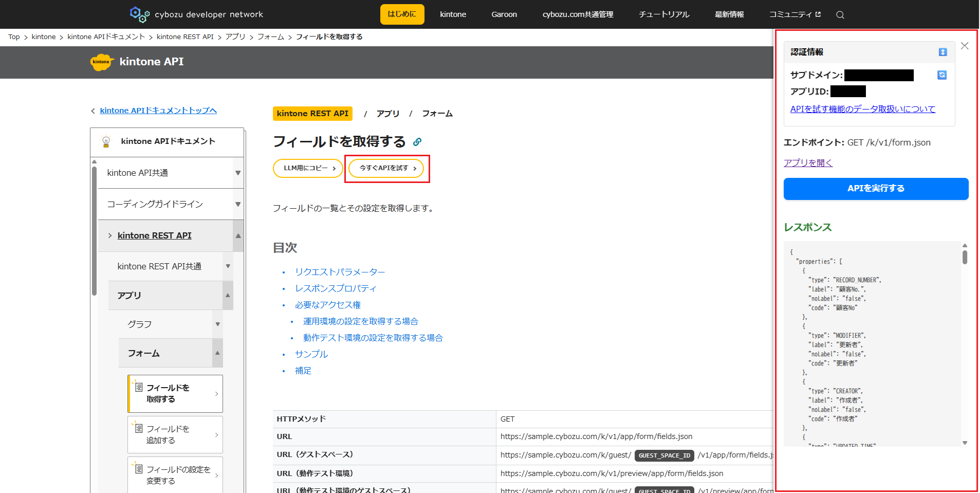
Task: Select フィールドの設定を変更する sidebar item
Action: [175, 474]
